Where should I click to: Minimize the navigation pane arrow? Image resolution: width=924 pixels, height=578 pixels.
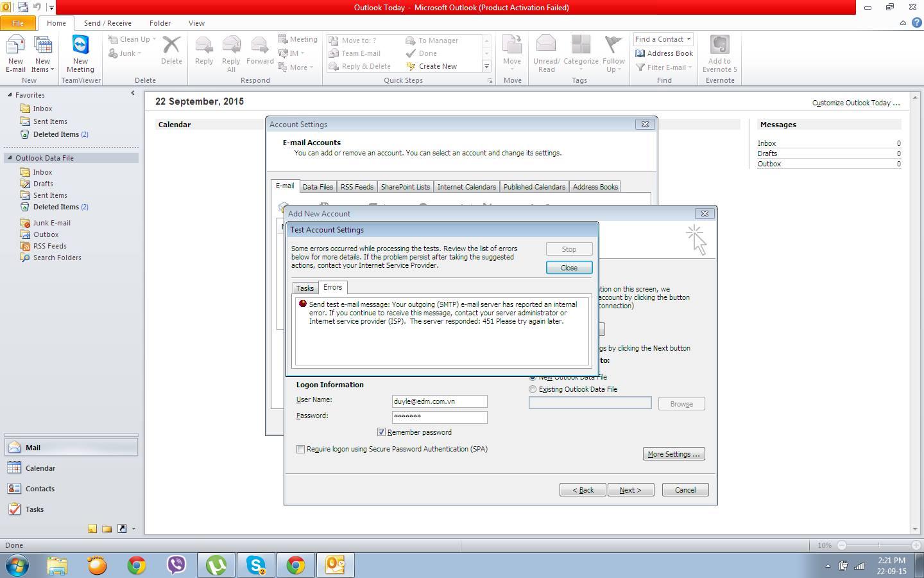(133, 93)
